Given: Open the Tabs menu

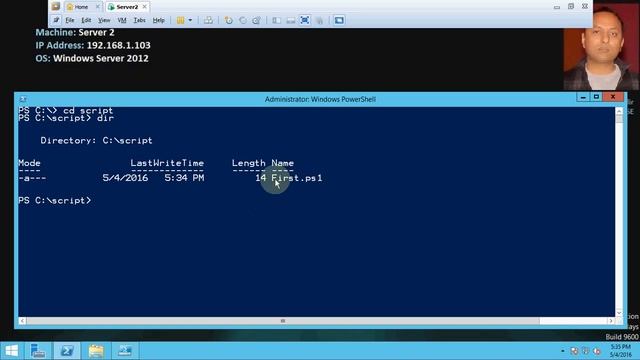Looking at the screenshot, I should 140,20.
